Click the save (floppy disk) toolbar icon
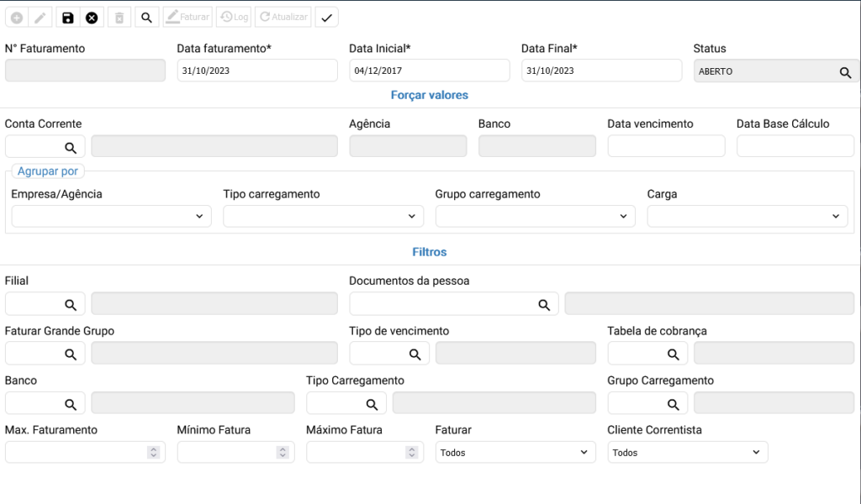Image resolution: width=861 pixels, height=504 pixels. point(68,18)
